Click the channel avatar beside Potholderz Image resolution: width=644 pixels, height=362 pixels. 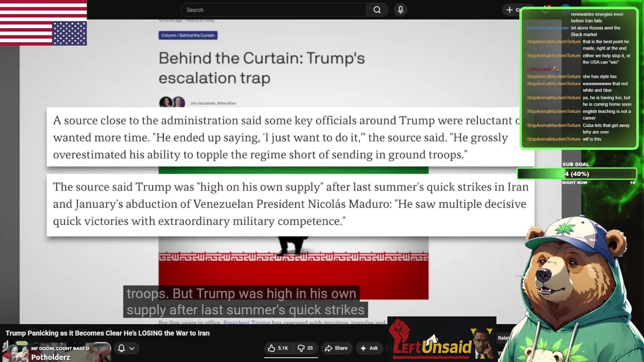click(x=15, y=351)
